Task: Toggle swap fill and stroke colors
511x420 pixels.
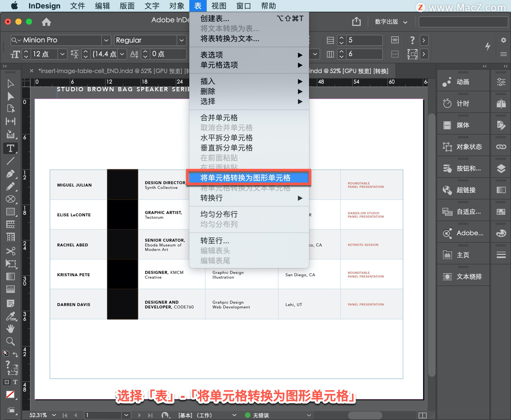Action: coord(15,354)
